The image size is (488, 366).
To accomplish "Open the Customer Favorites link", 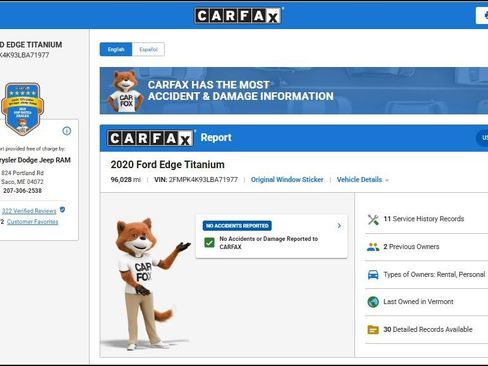I will pos(32,222).
